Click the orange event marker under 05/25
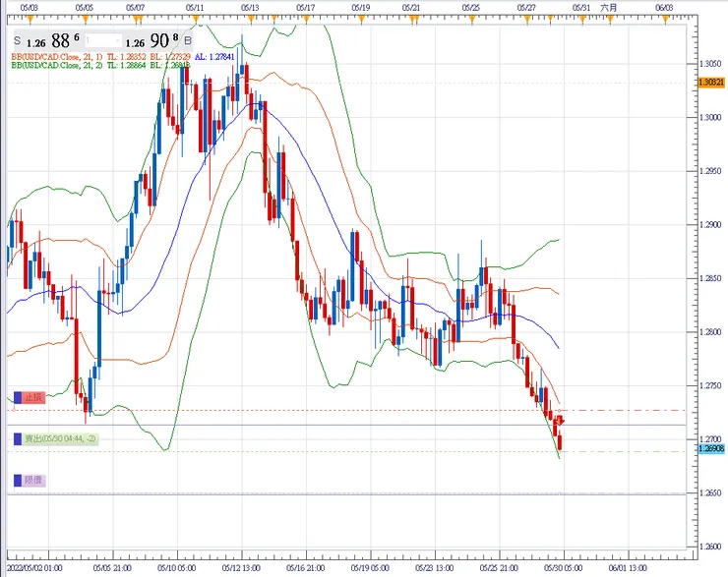Screen dimensions: 728x577 coord(472,19)
